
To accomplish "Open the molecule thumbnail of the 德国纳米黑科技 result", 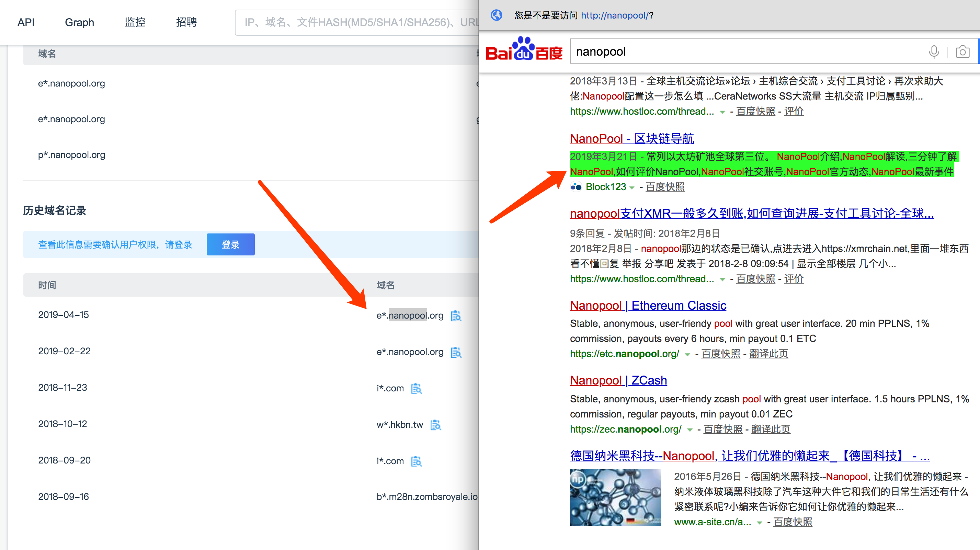I will pos(615,497).
